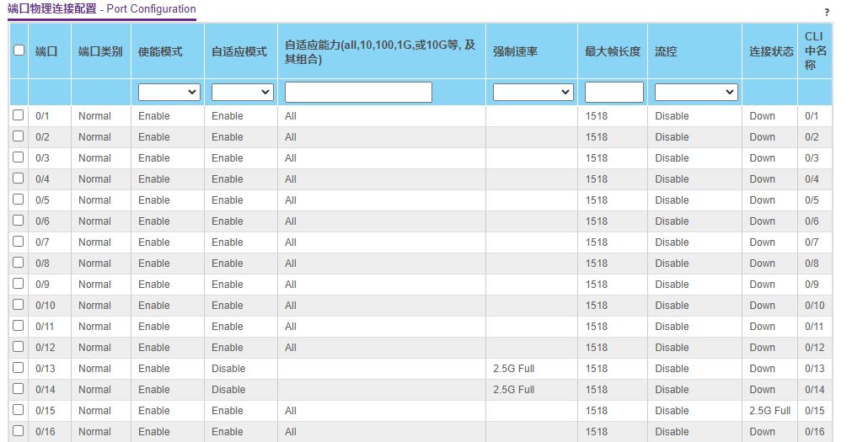Click CLI name 0/7 in last column
Viewport: 868px width, 442px height.
click(812, 242)
